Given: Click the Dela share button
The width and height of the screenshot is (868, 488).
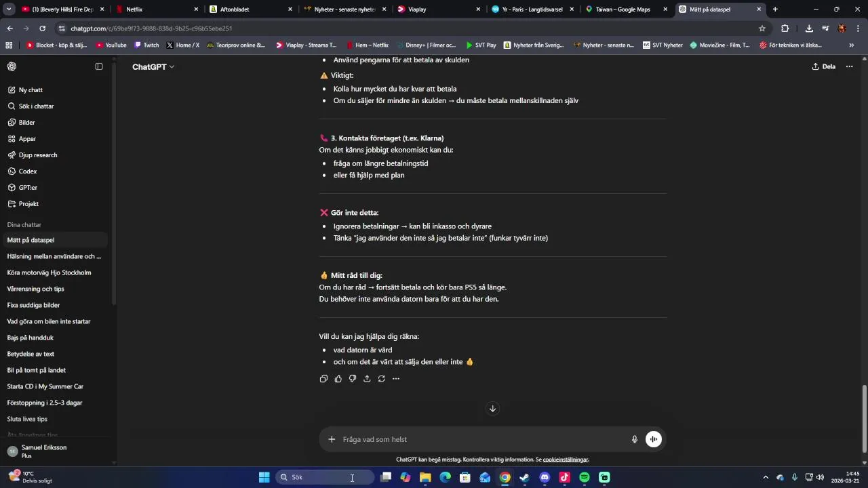Looking at the screenshot, I should tap(824, 66).
